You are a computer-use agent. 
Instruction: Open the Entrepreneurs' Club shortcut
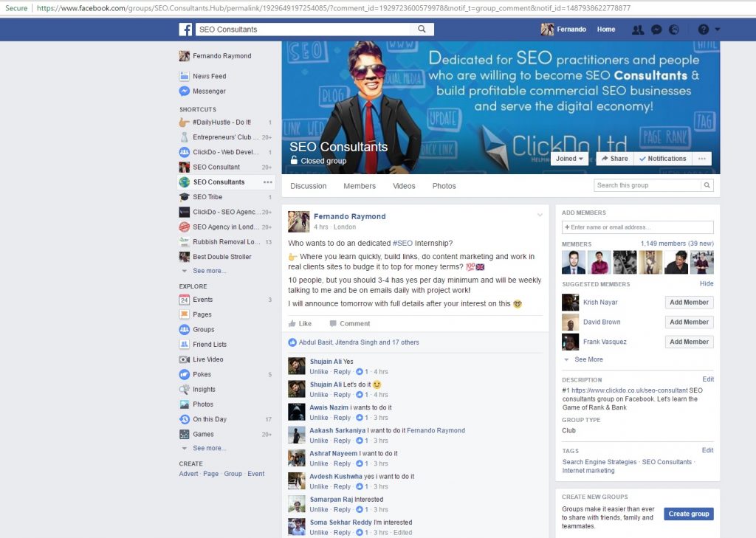[225, 137]
